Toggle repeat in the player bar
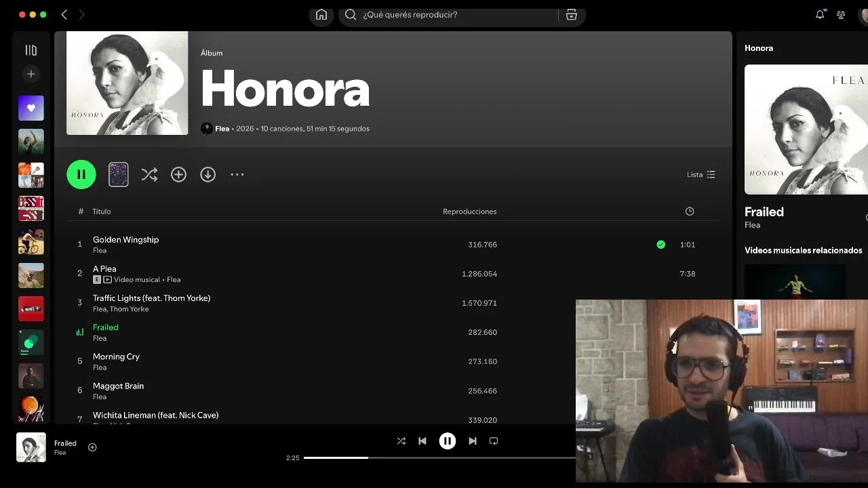The width and height of the screenshot is (868, 488). (494, 441)
